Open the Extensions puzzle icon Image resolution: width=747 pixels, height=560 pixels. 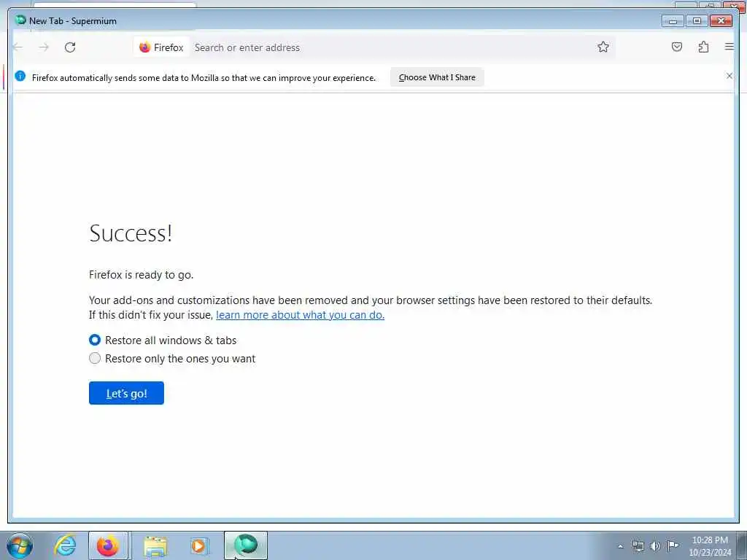[703, 47]
